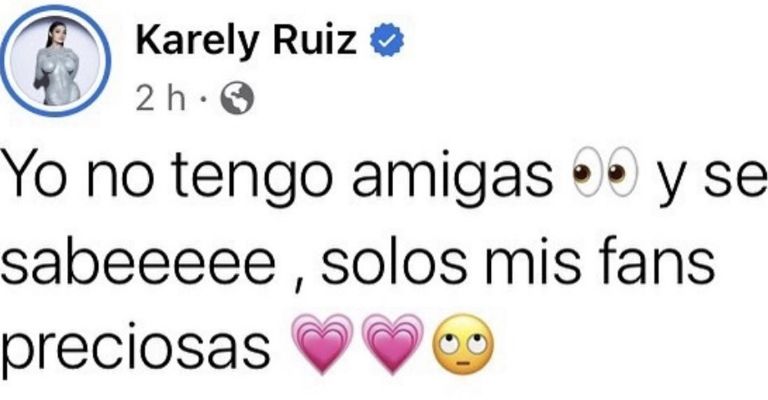Open Karely Ruiz's profile picture
This screenshot has height=400, width=768.
(x=55, y=60)
